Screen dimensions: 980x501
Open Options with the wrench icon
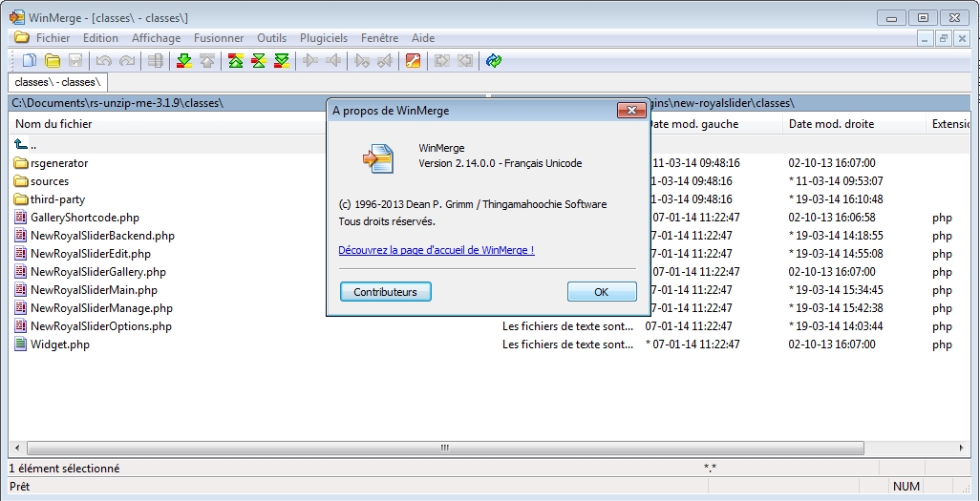(414, 60)
